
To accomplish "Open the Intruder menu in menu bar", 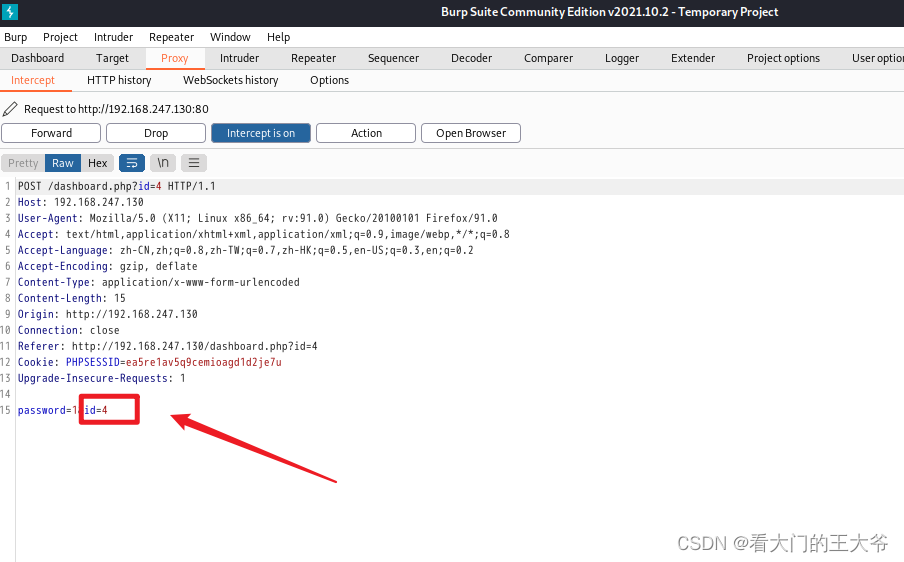I will (113, 37).
